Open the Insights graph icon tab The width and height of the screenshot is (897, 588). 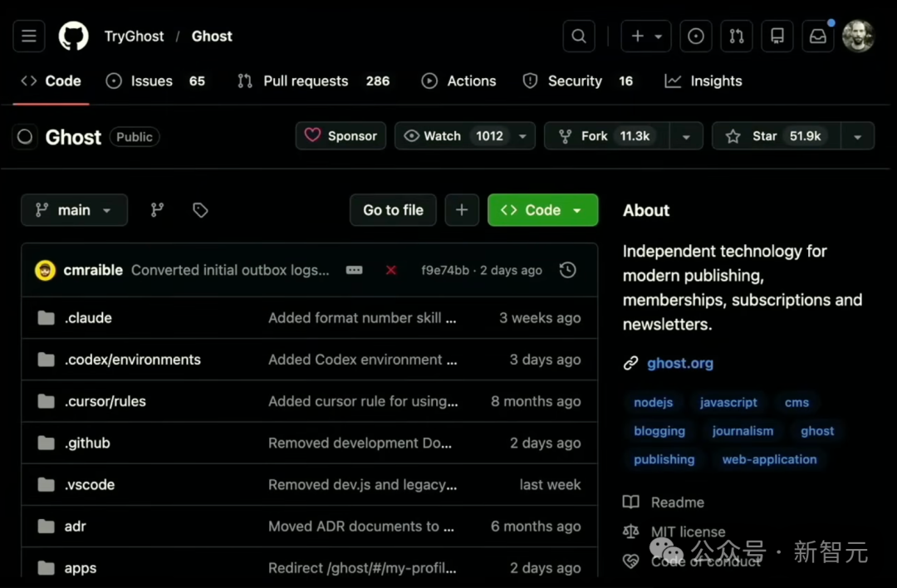click(x=674, y=81)
